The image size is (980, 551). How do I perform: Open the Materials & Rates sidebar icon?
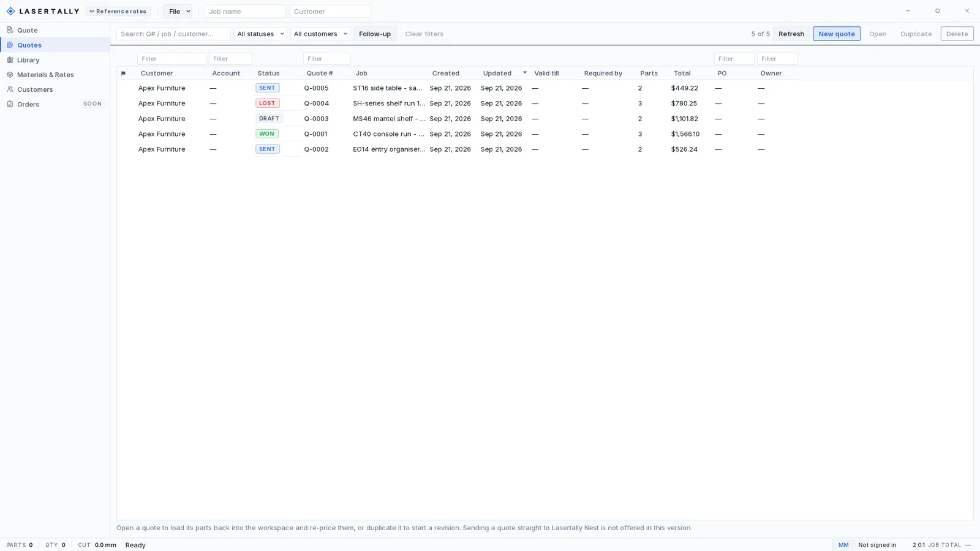pos(10,74)
